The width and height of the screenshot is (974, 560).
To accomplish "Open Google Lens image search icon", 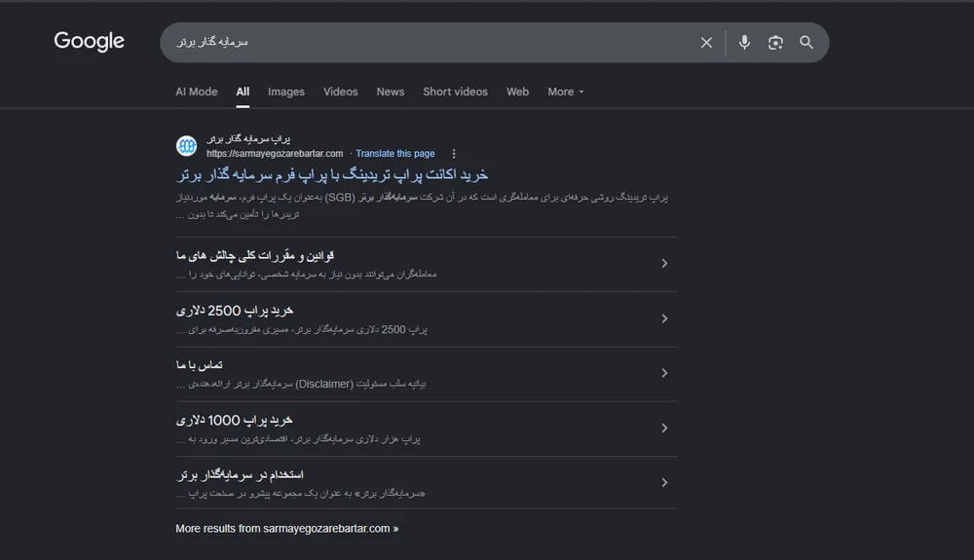I will click(x=775, y=42).
